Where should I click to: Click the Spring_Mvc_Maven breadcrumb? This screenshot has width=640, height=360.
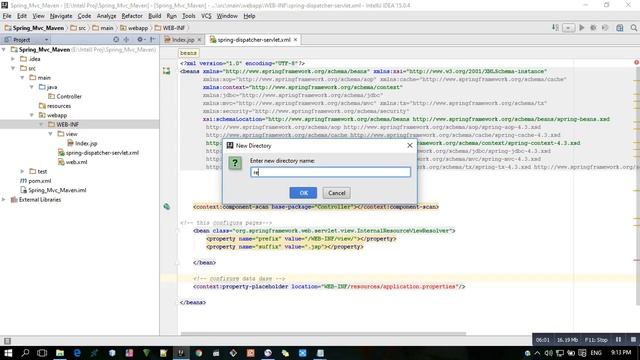[34, 28]
